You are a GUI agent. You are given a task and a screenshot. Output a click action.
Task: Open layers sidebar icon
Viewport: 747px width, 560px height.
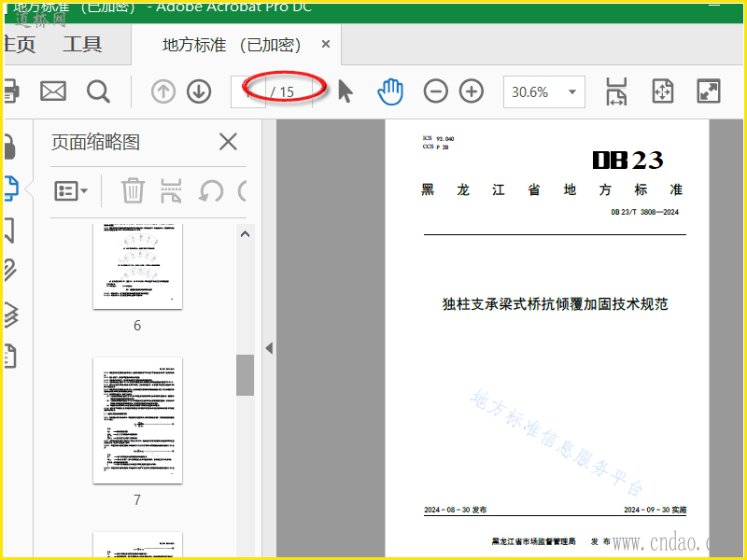coord(11,315)
